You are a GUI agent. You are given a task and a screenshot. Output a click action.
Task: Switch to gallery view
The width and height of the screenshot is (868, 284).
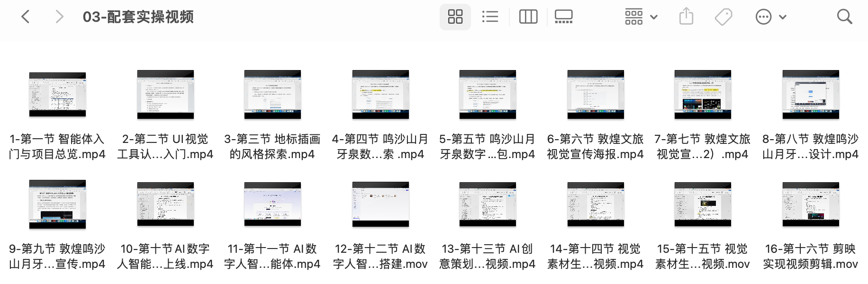point(563,17)
